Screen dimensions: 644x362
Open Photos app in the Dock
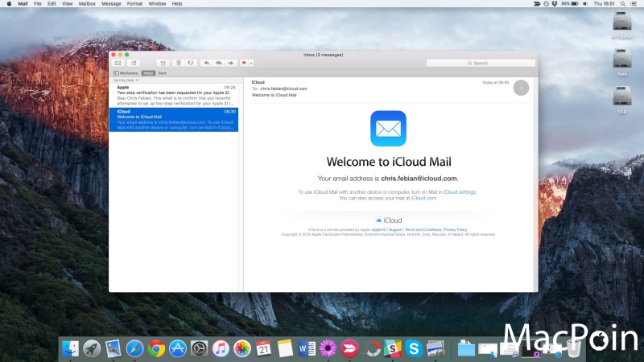pos(242,349)
